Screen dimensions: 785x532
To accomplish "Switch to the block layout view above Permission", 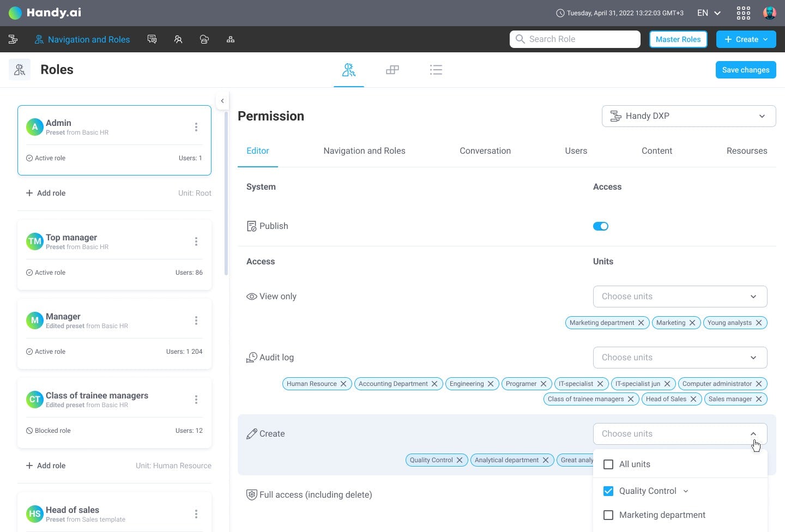I will (x=392, y=70).
